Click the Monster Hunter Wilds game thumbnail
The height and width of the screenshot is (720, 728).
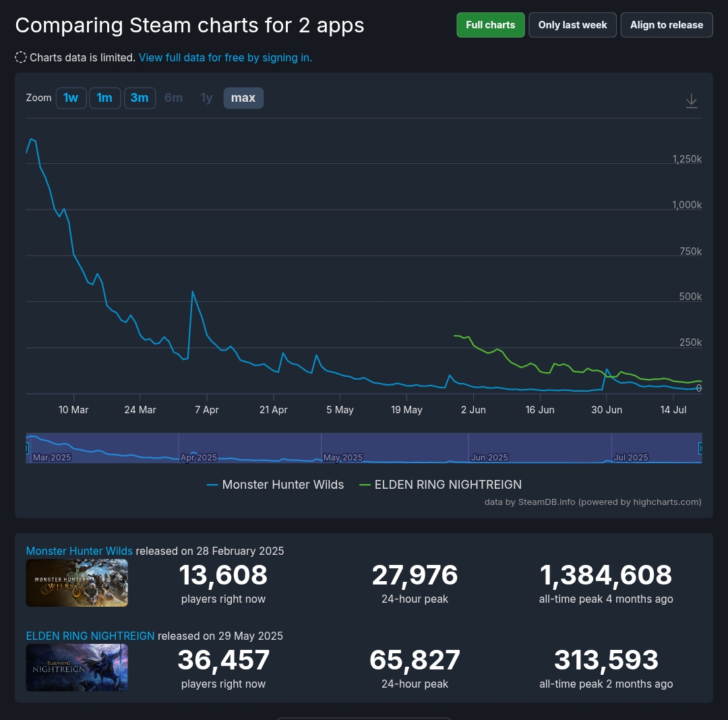click(77, 583)
